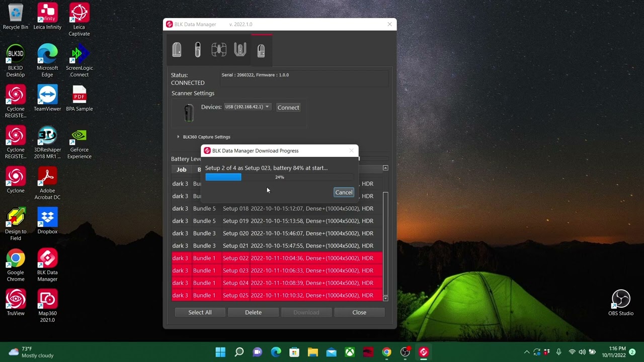Viewport: 644px width, 362px height.
Task: Open Adobe Acrobat DC desktop icon
Action: (47, 184)
